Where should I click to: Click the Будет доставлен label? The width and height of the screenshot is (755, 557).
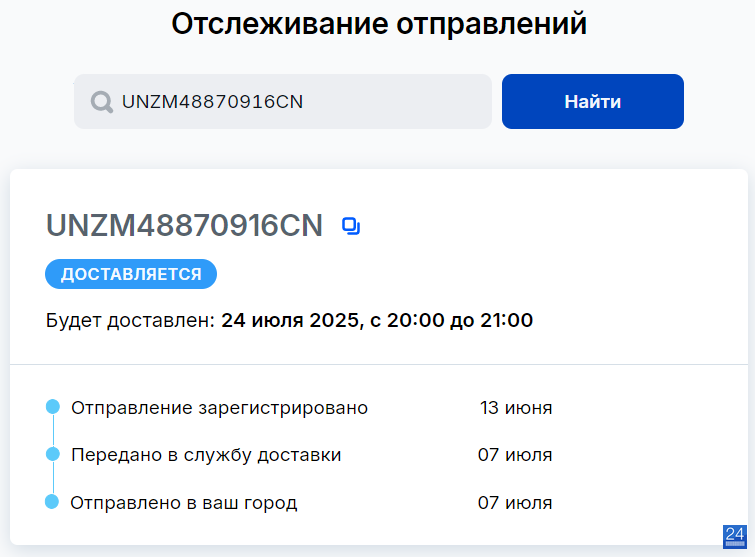(x=130, y=321)
